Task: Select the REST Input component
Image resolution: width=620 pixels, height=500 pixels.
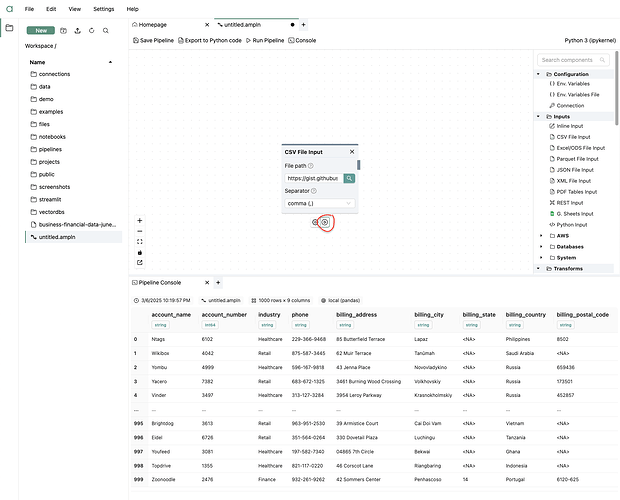Action: point(566,203)
